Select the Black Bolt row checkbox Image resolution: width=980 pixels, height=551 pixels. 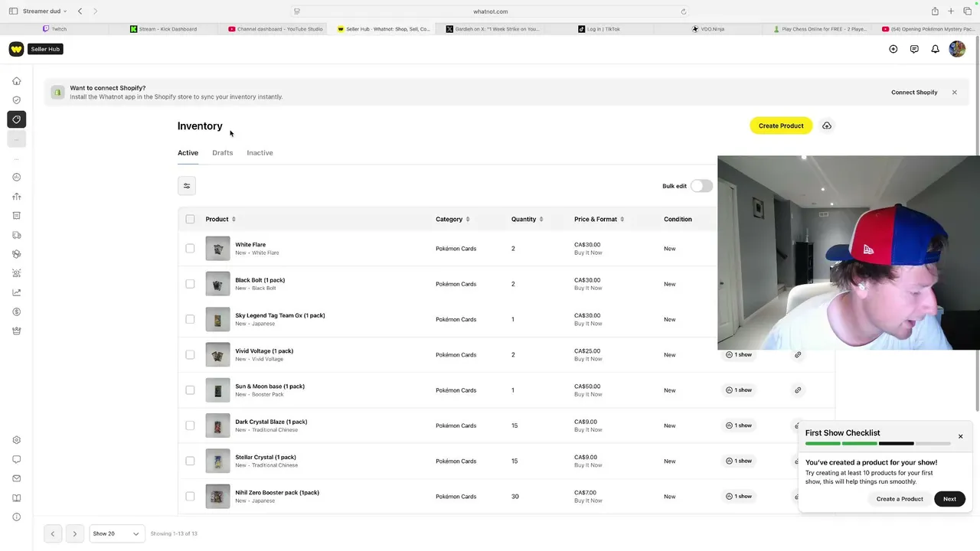click(x=190, y=284)
